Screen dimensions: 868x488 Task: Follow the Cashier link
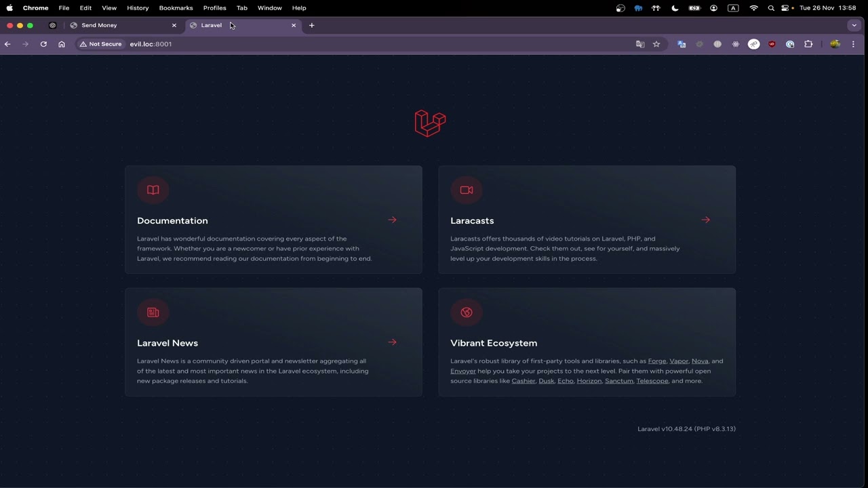tap(524, 381)
